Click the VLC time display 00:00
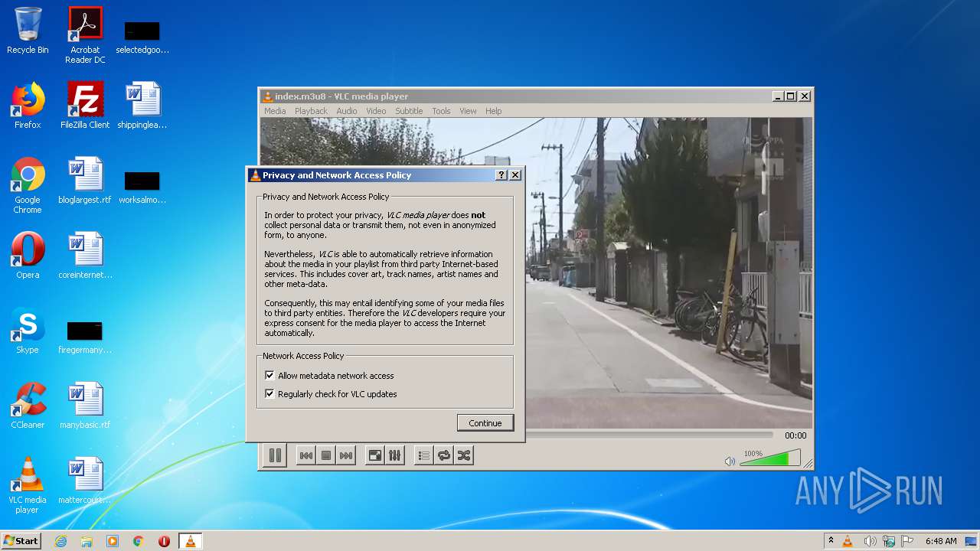The image size is (980, 551). click(795, 435)
